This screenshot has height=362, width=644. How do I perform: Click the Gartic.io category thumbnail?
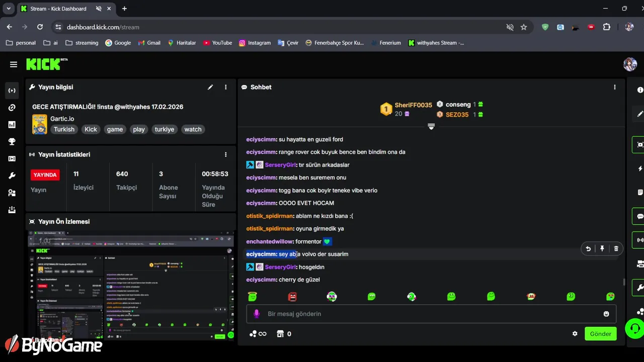click(40, 124)
